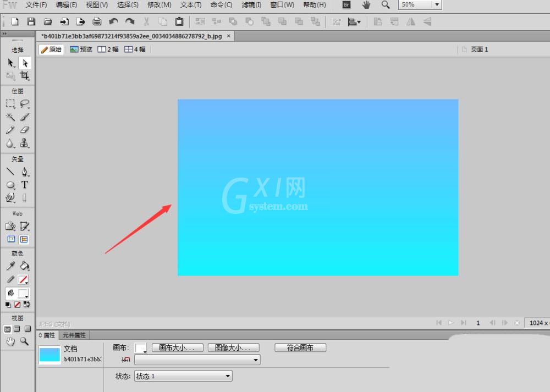Click the 符合画布 button

point(300,347)
